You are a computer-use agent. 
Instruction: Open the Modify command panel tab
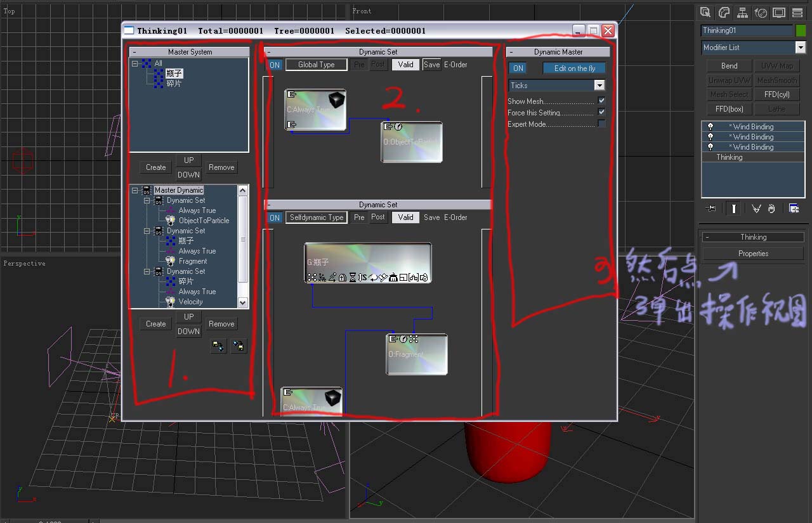[x=724, y=12]
